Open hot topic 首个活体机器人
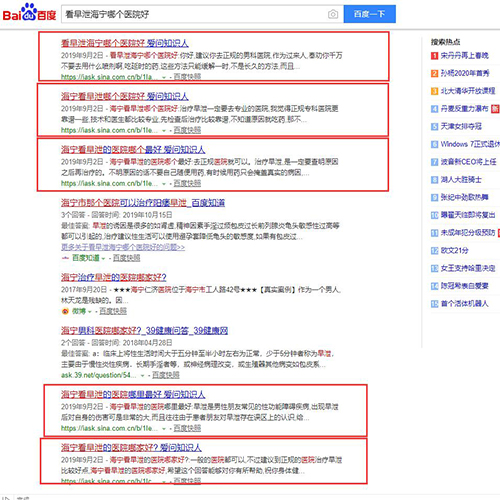This screenshot has height=500, width=500. (465, 304)
